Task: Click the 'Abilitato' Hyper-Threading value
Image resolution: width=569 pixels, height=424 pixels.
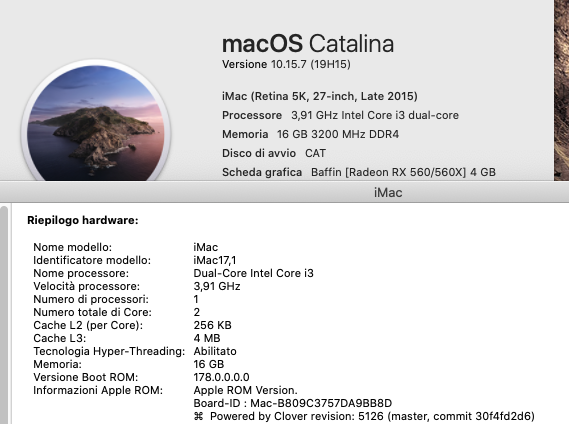Action: pyautogui.click(x=215, y=351)
